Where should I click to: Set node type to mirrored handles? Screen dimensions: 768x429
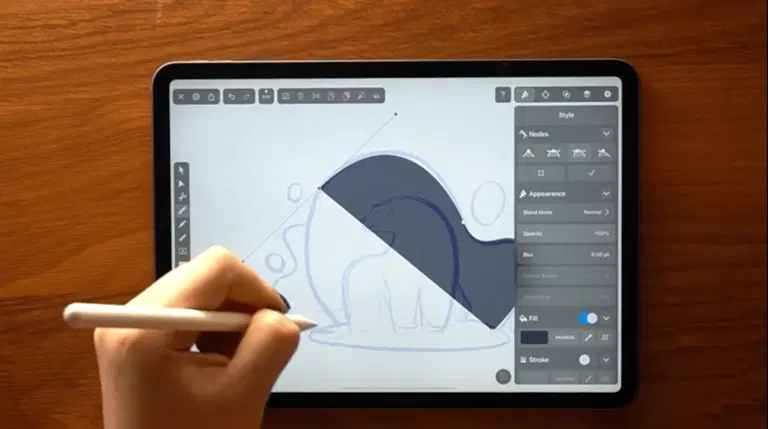[x=553, y=153]
